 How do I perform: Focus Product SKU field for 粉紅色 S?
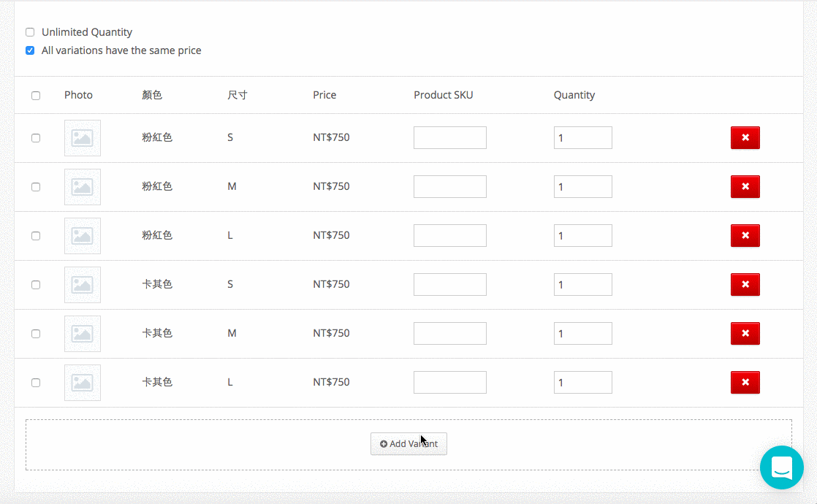pos(450,137)
